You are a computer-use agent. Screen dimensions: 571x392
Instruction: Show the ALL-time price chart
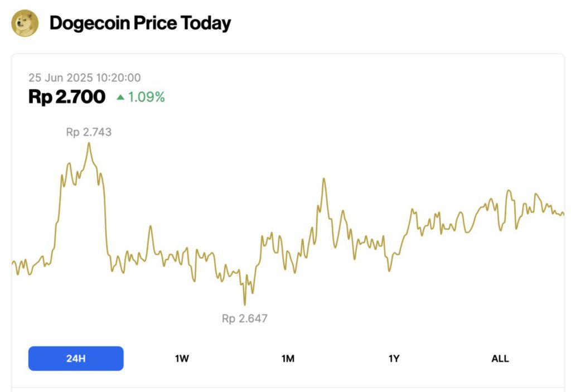[x=500, y=359]
